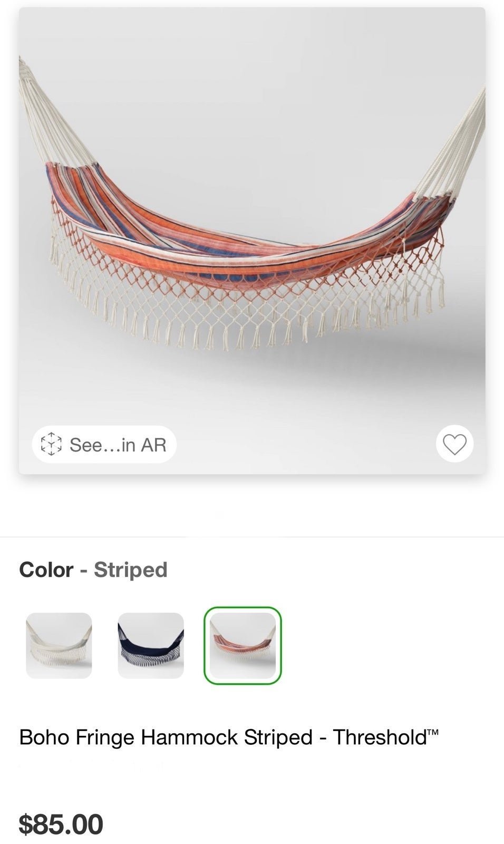
Task: Select the striped orange hammock swatch
Action: click(x=243, y=646)
